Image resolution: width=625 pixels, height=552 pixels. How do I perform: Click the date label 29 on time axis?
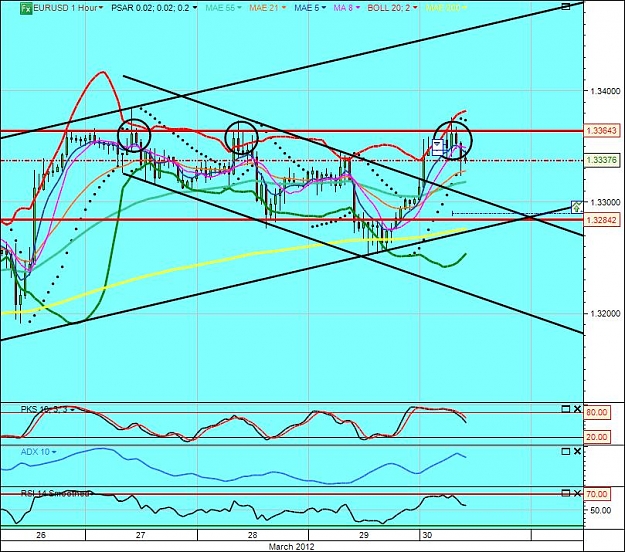364,535
